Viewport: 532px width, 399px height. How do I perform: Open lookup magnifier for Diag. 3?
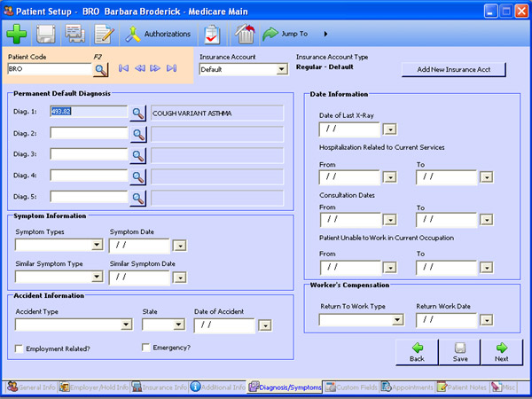tap(138, 155)
